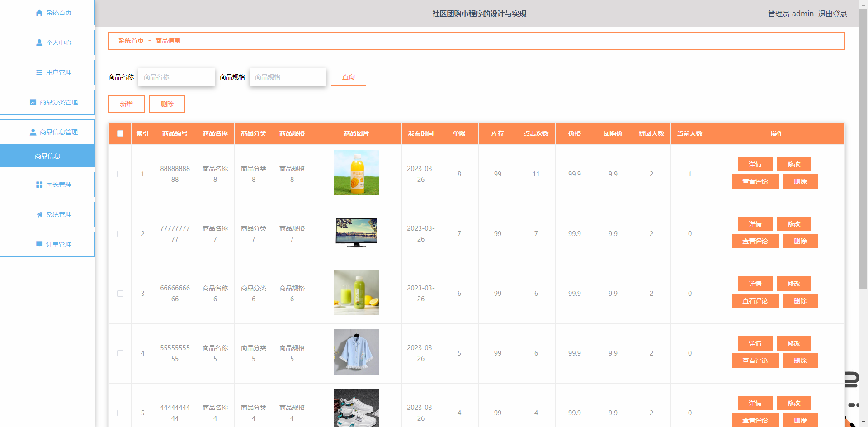Open 商品分类管理 menu item
Viewport: 868px width, 427px height.
click(x=47, y=102)
